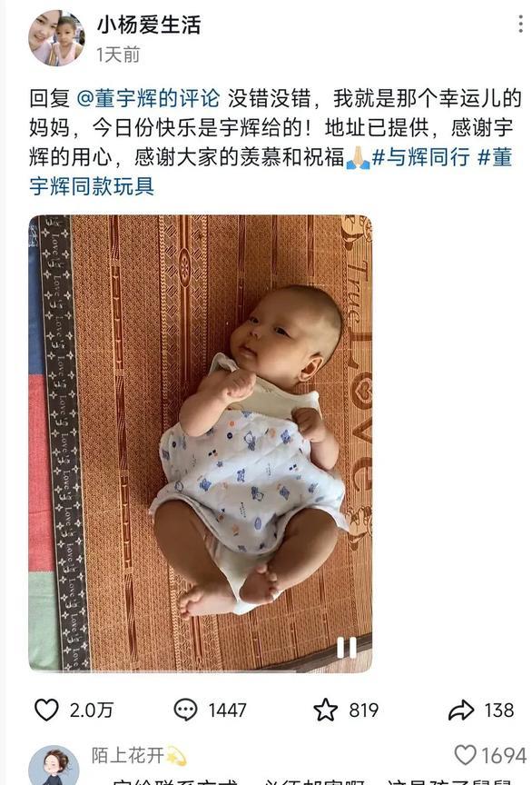Tap the @董宇辉的评论 mention link

pyautogui.click(x=148, y=98)
